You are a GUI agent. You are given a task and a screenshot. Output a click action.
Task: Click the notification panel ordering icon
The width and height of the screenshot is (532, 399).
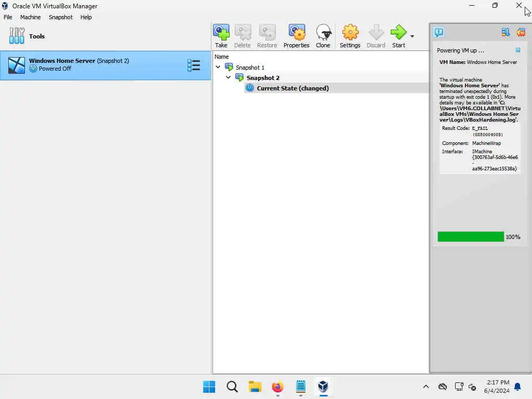(506, 32)
